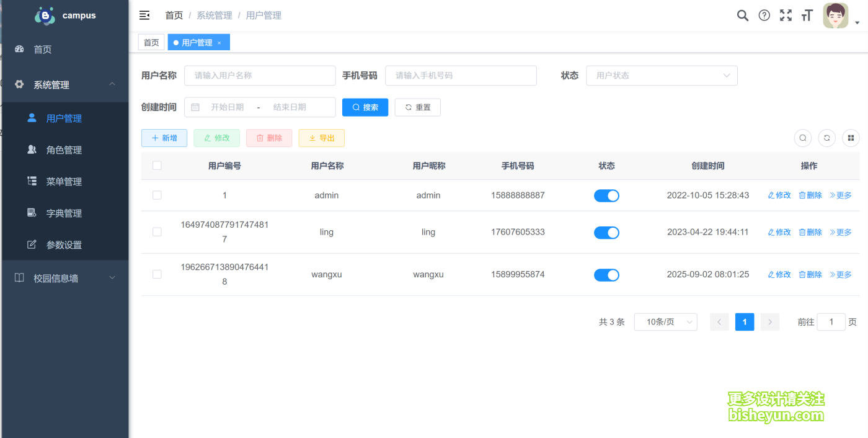This screenshot has width=868, height=438.
Task: Click the user avatar in top right corner
Action: click(835, 15)
